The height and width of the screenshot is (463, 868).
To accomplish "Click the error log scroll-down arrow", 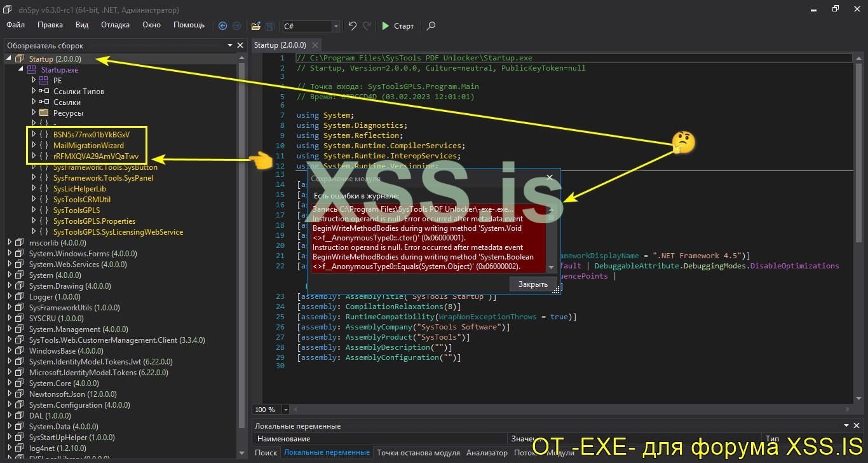I will pyautogui.click(x=551, y=268).
